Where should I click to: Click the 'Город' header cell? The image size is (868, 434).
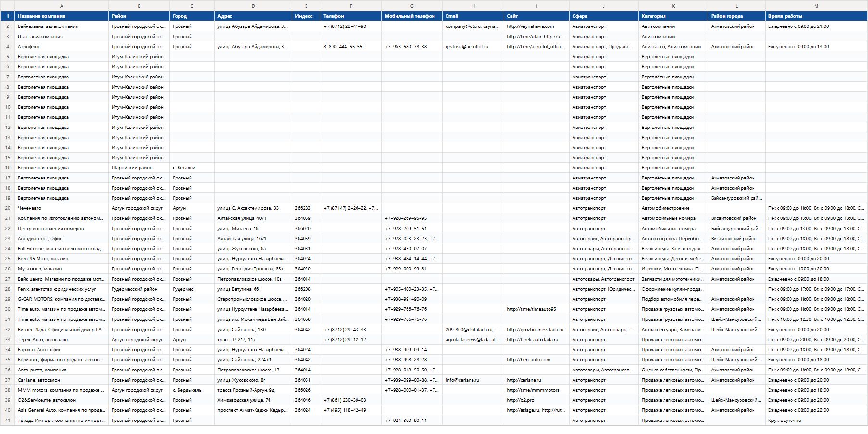[192, 16]
